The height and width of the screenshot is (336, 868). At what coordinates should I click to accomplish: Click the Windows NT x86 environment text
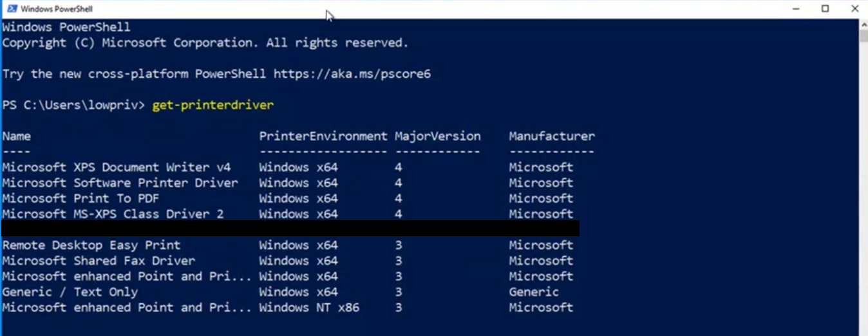click(309, 308)
